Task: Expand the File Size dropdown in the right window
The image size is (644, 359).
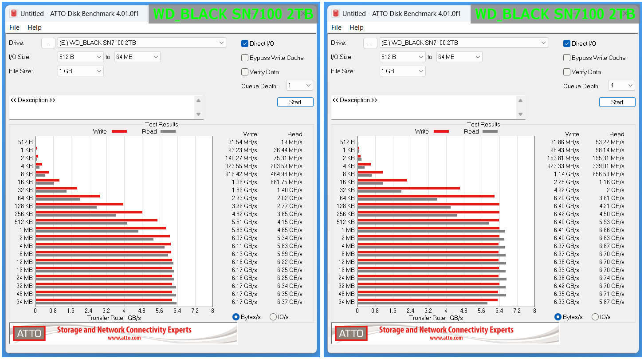Action: tap(402, 71)
